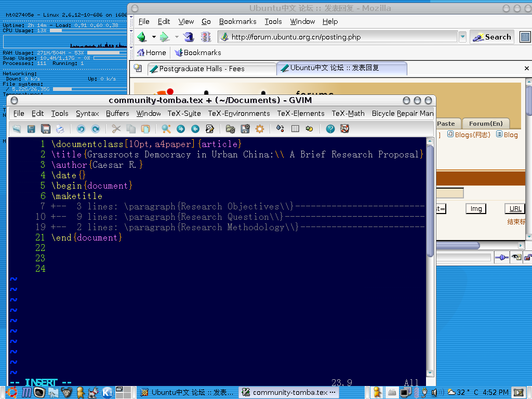Click the Save All icon in GVIM toolbar

(46, 129)
